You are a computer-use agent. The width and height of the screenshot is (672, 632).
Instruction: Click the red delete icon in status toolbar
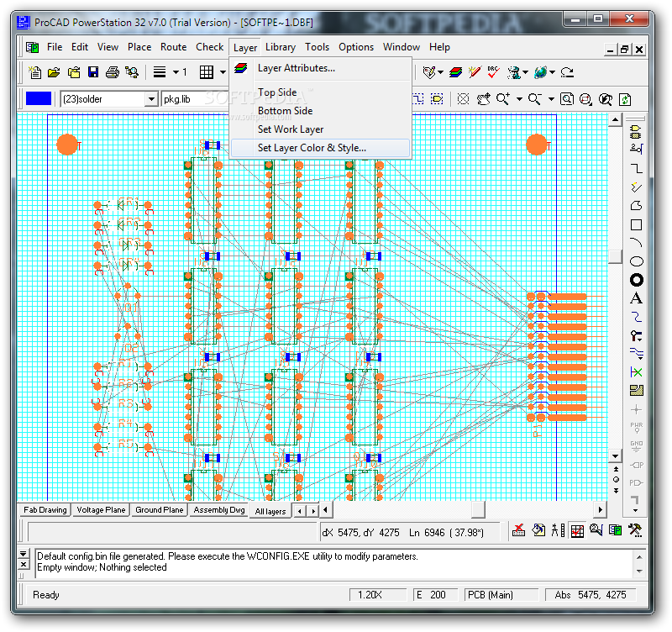[518, 531]
